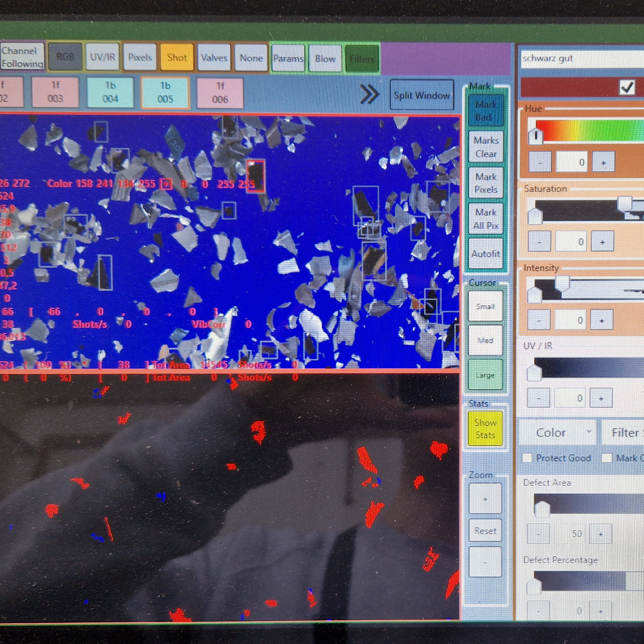Click the red-outlined dark particle box

(x=256, y=177)
